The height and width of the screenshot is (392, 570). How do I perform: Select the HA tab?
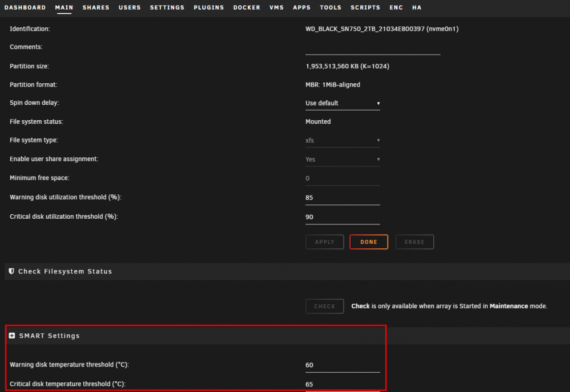coord(417,7)
